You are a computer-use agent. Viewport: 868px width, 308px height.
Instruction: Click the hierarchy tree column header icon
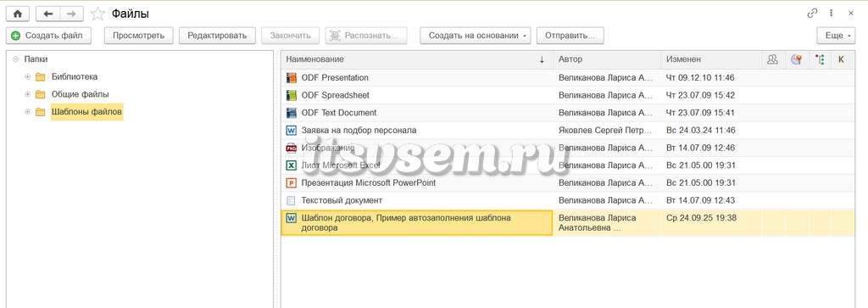click(820, 59)
